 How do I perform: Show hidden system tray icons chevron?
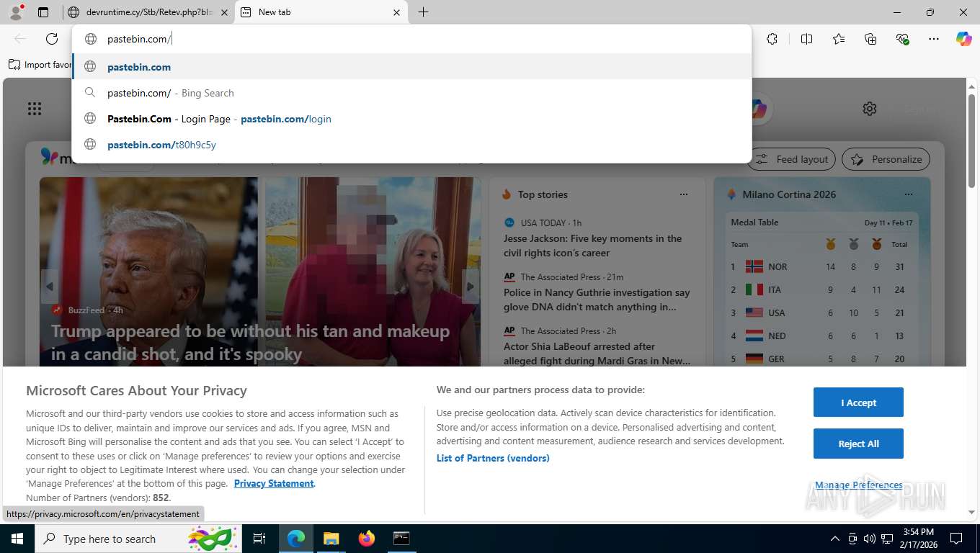(x=835, y=539)
